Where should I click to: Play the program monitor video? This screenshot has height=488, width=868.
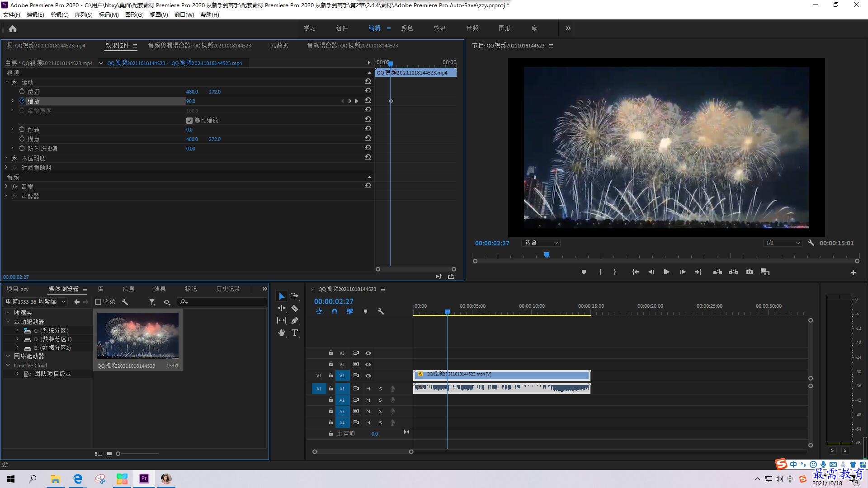coord(666,272)
